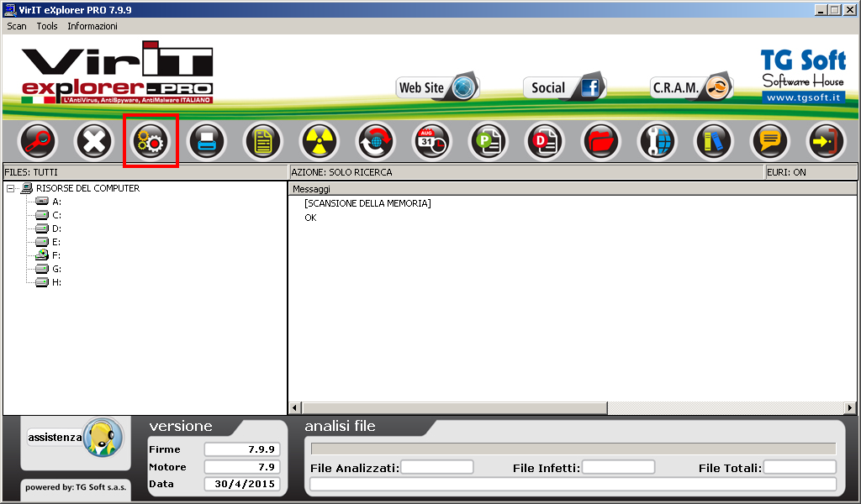Select the [SCANSIONE DELLA MEMORIA] message line
861x504 pixels.
pyautogui.click(x=367, y=203)
